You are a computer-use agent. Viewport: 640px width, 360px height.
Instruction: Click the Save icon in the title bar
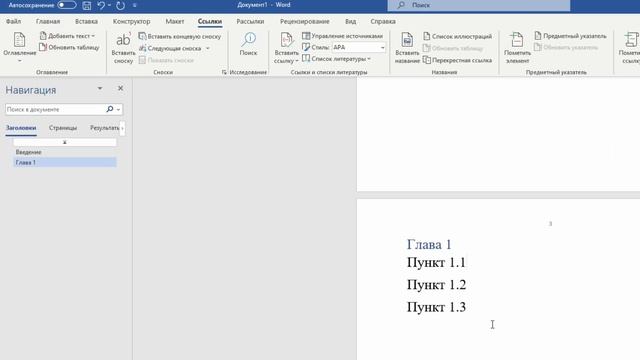coord(87,5)
